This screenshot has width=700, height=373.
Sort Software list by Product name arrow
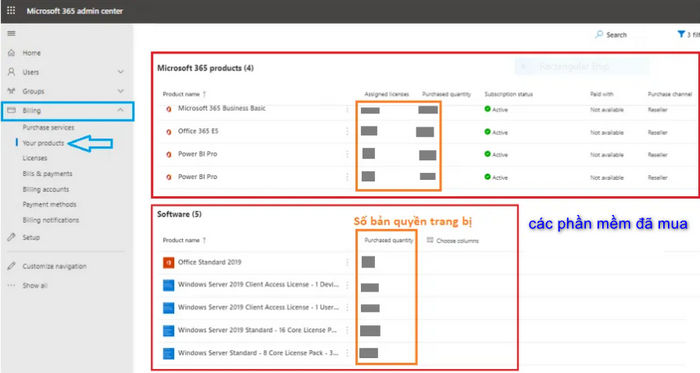pos(204,240)
